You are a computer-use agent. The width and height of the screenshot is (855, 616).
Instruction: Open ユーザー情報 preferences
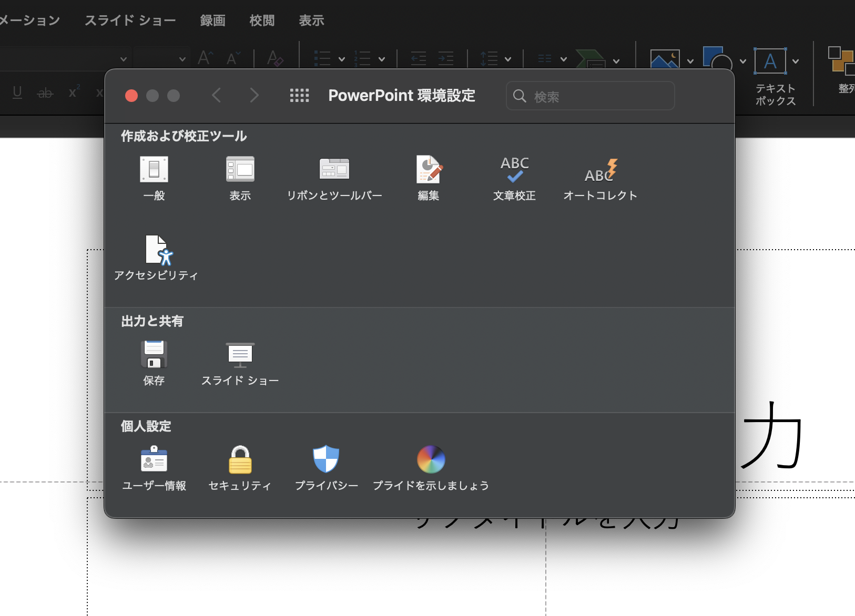pyautogui.click(x=154, y=468)
